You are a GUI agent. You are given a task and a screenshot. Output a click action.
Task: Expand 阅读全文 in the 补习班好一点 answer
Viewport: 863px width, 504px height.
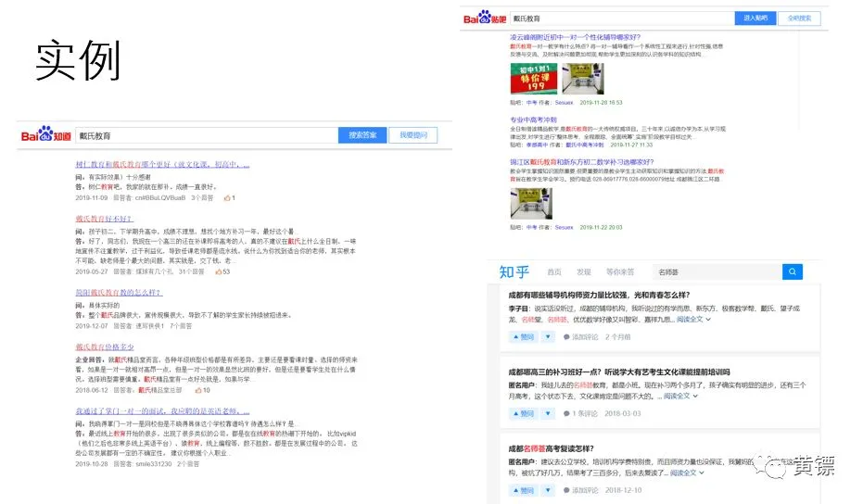click(680, 396)
